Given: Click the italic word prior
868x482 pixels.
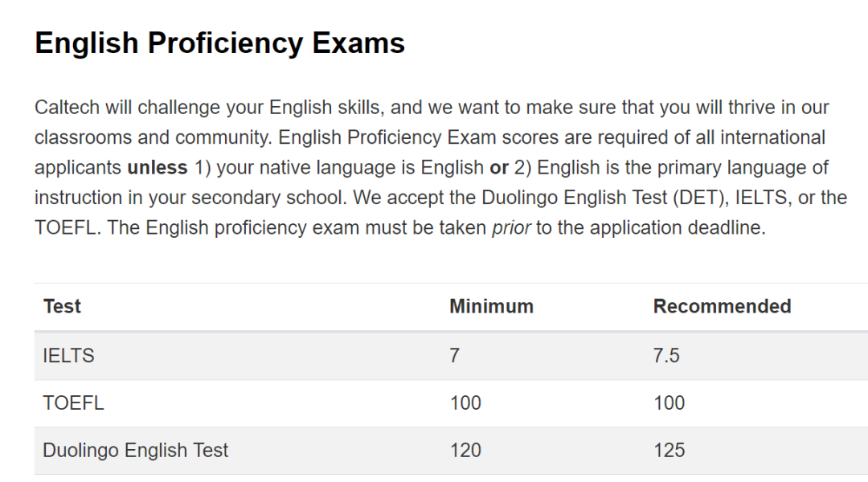Looking at the screenshot, I should point(511,228).
